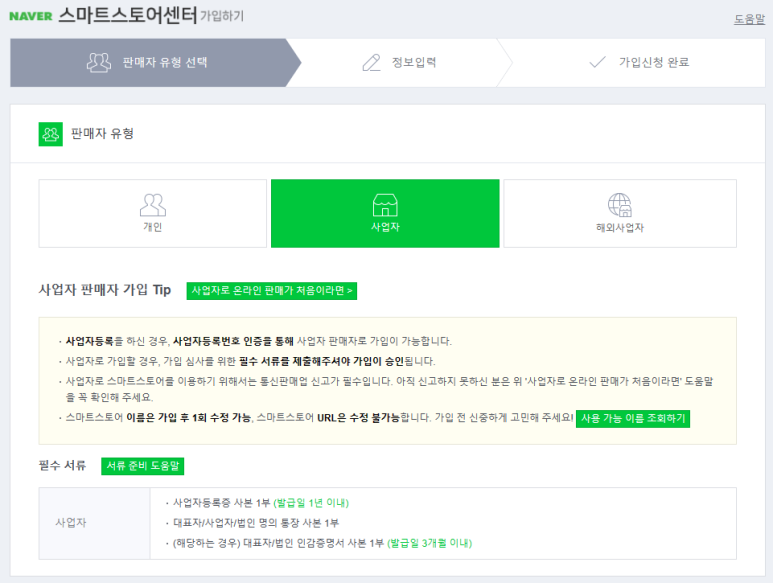Viewport: 773px width, 583px height.
Task: Choose the 사업자 seller type card
Action: pyautogui.click(x=385, y=213)
